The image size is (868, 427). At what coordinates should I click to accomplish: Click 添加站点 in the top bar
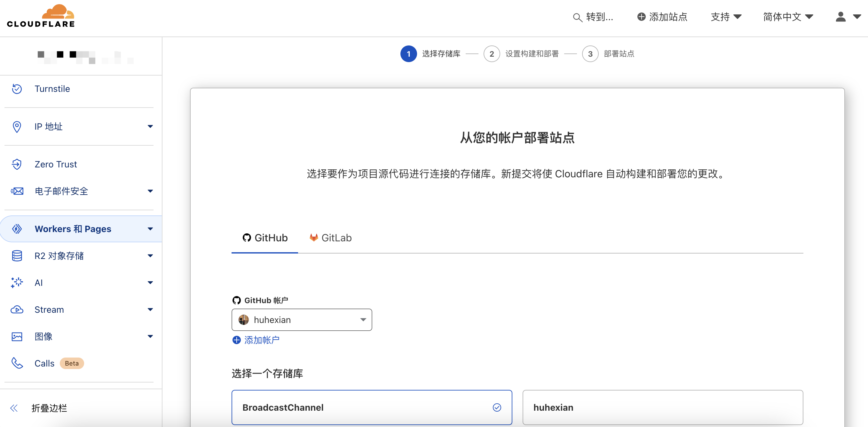[x=662, y=17]
